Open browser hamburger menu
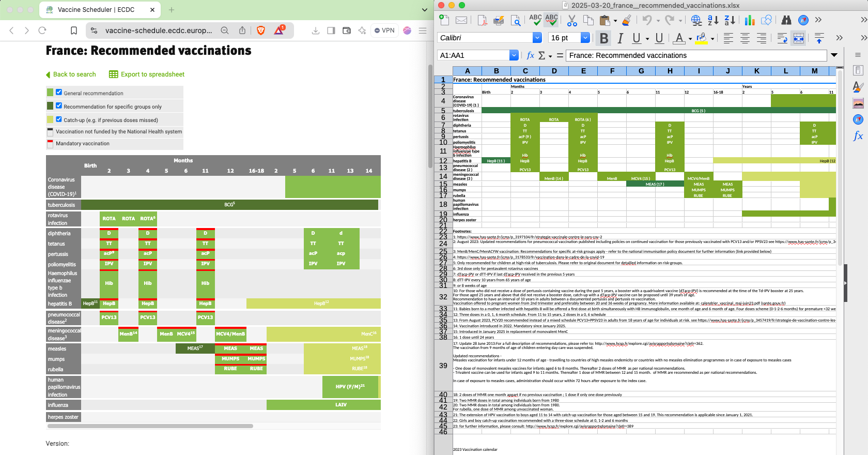868x455 pixels. (x=423, y=31)
